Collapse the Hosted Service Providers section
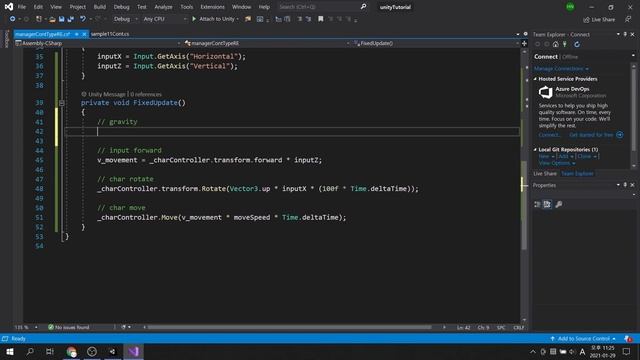The image size is (640, 360). pos(535,79)
